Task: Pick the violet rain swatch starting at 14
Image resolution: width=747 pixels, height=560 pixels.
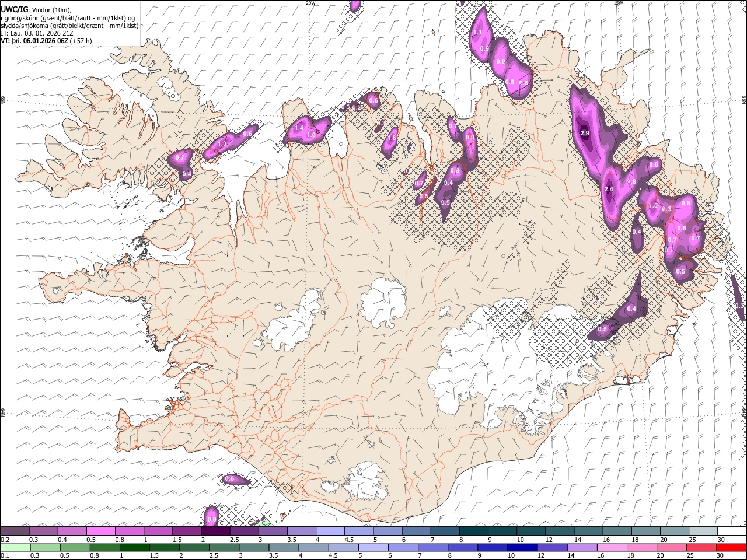Action: point(582,547)
